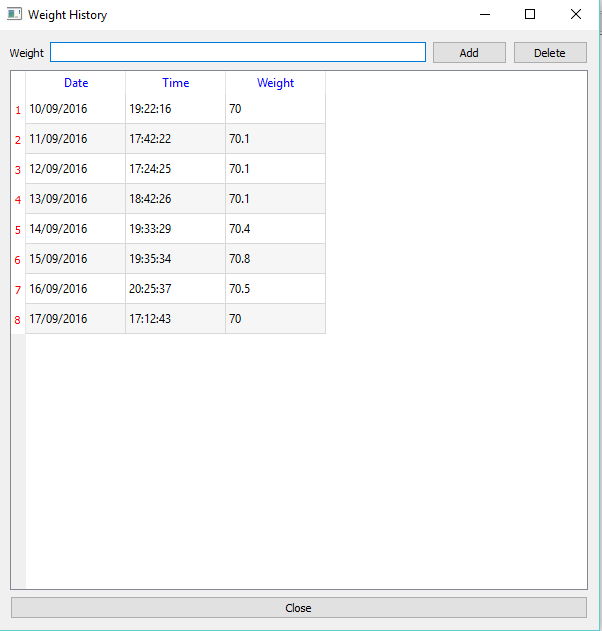Select the date cell 11/09/2016
The width and height of the screenshot is (602, 631).
point(75,139)
